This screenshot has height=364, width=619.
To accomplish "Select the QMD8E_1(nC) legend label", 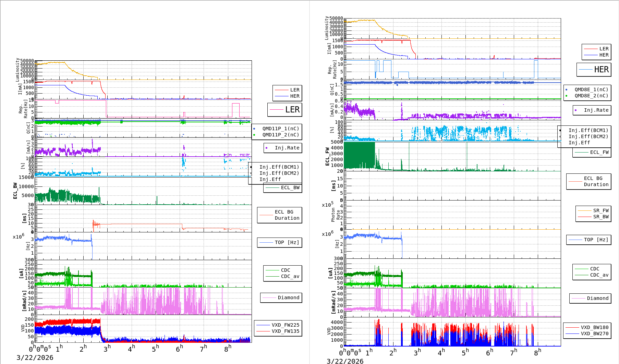I will [591, 89].
